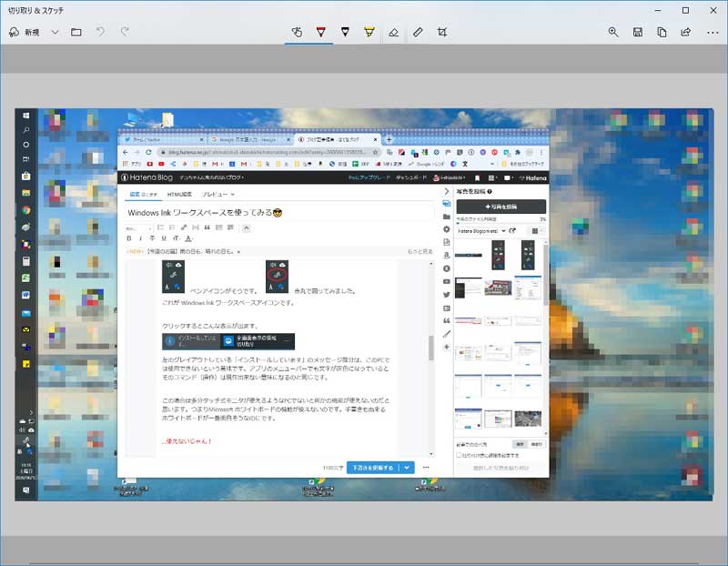Select the yellow highlighter
The height and width of the screenshot is (566, 728).
click(369, 32)
